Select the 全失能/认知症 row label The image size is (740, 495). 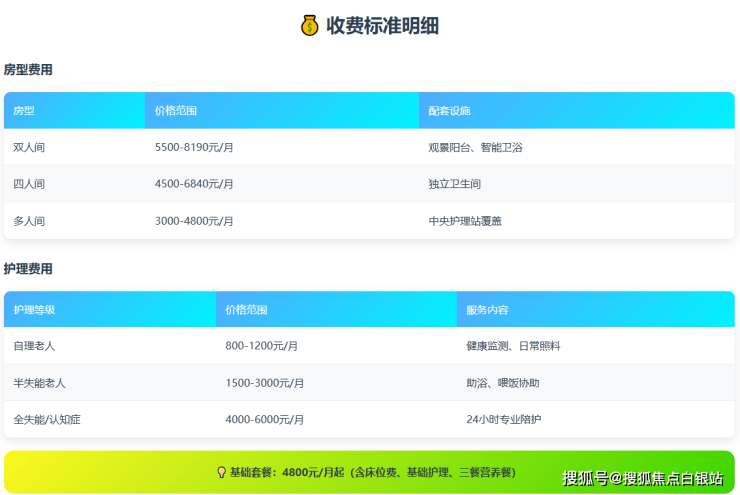click(47, 420)
